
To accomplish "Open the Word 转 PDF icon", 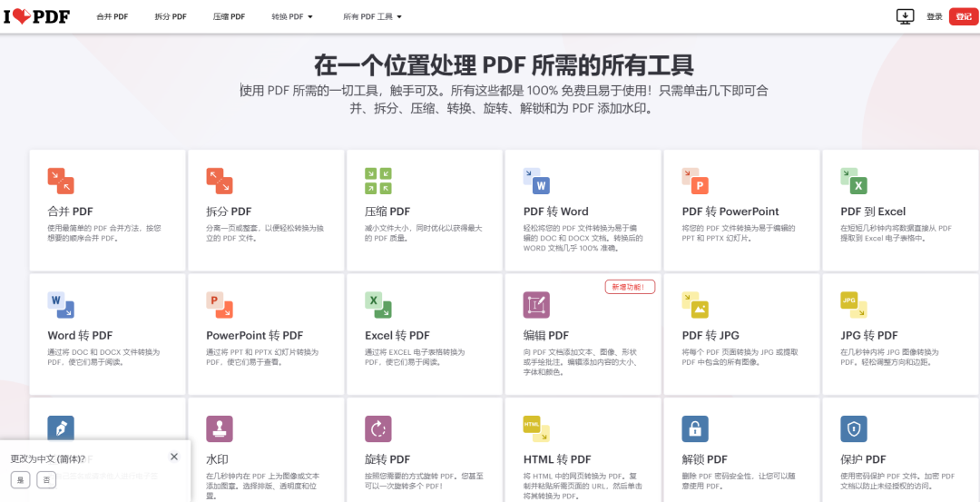I will click(61, 305).
